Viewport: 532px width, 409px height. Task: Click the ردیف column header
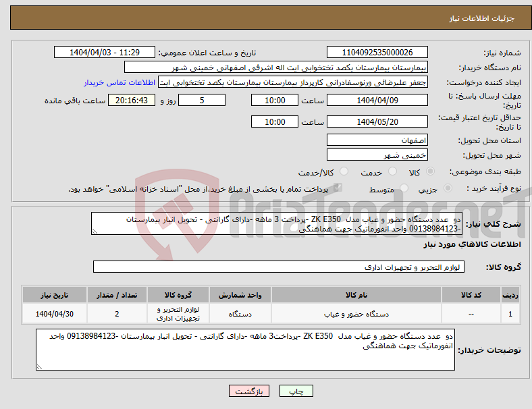click(x=510, y=295)
